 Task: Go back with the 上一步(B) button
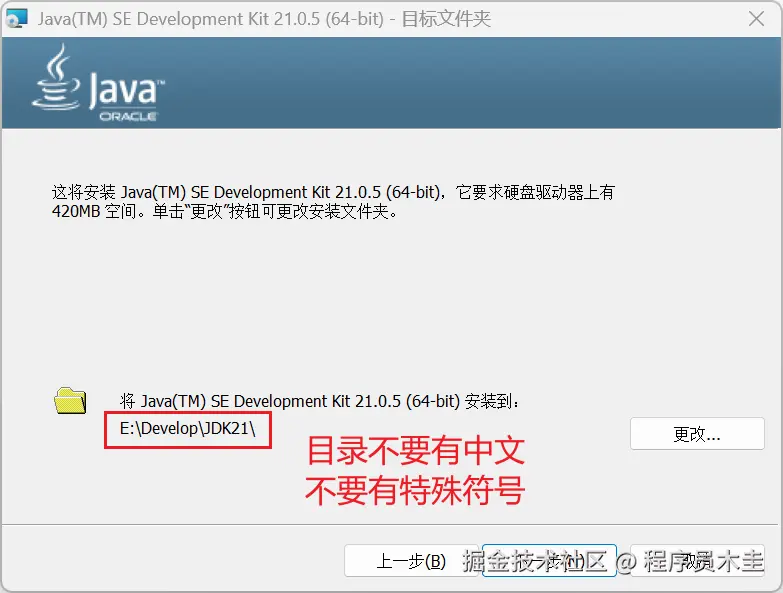(411, 561)
